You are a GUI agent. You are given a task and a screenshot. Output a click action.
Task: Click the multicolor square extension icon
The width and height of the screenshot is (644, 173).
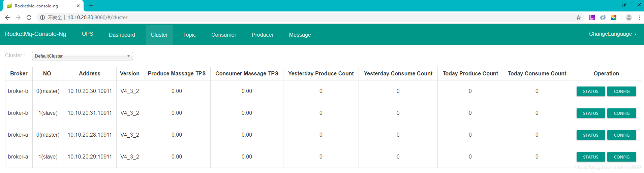pyautogui.click(x=614, y=18)
